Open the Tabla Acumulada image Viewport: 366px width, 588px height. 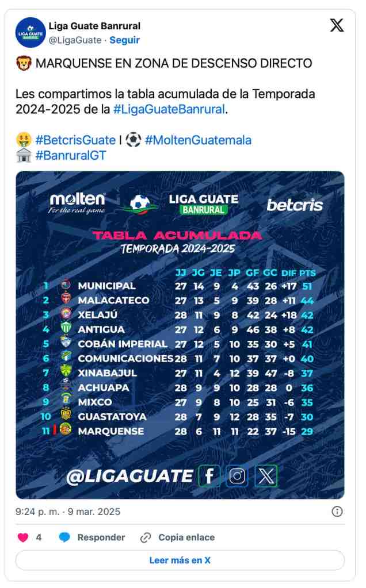coord(180,335)
